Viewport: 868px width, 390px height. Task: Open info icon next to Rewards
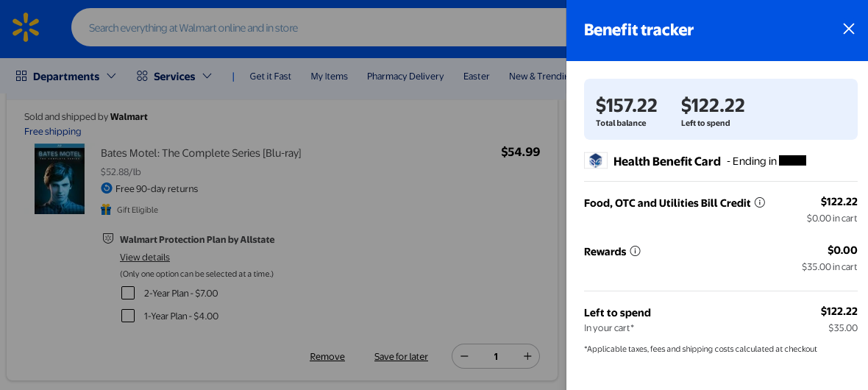point(636,252)
